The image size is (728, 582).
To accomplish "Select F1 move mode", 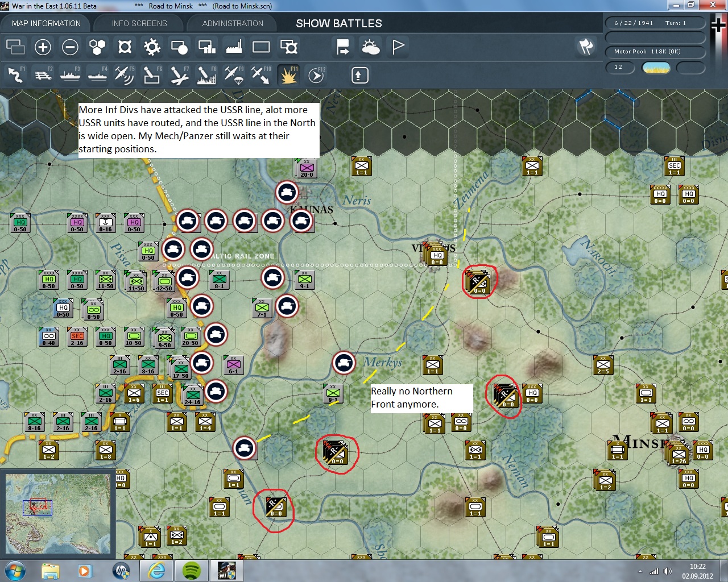I will pos(15,75).
